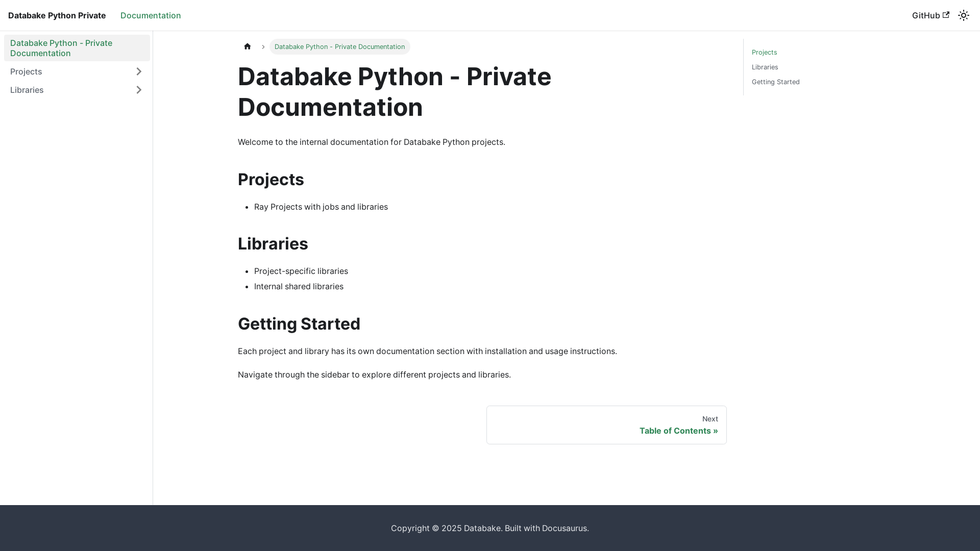This screenshot has width=980, height=551.
Task: Click 'Internal shared libraries' bullet
Action: [x=299, y=286]
